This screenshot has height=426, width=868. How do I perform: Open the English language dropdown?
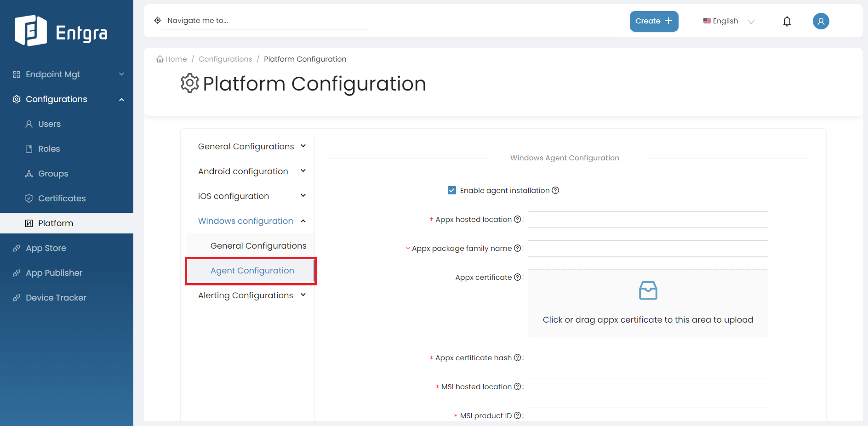pos(729,21)
